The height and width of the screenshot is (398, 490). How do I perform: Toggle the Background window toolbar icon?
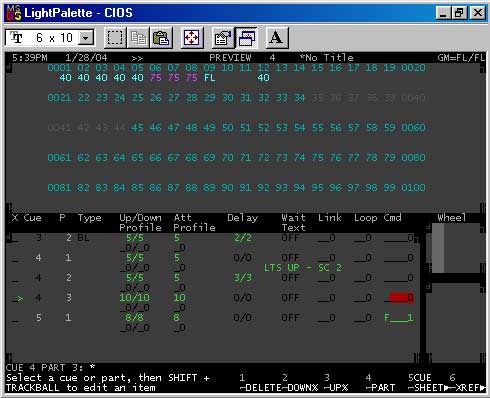(x=246, y=38)
